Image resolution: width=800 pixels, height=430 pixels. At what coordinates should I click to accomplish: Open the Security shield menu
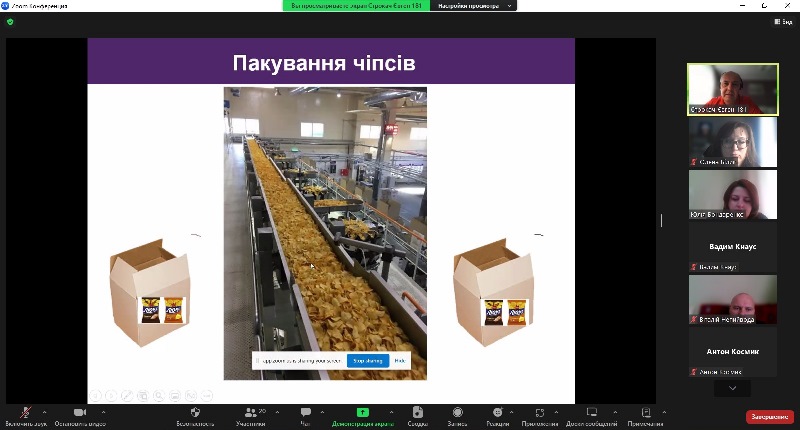(x=195, y=416)
